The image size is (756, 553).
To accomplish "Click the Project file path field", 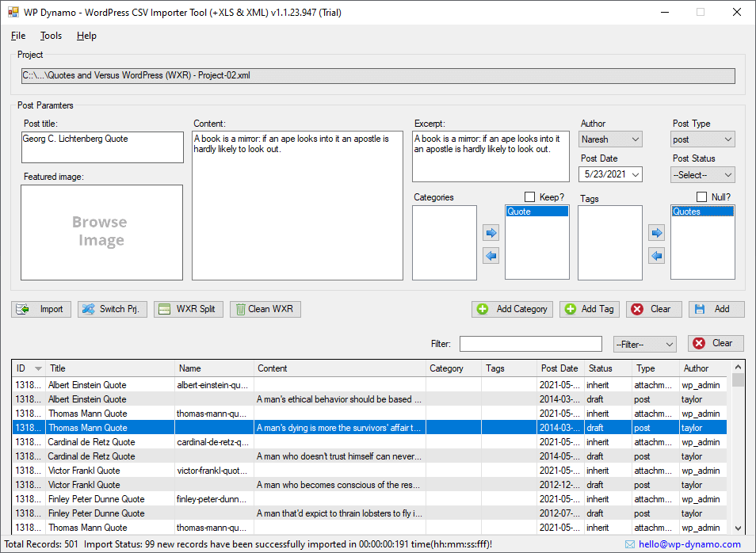I will [x=379, y=76].
